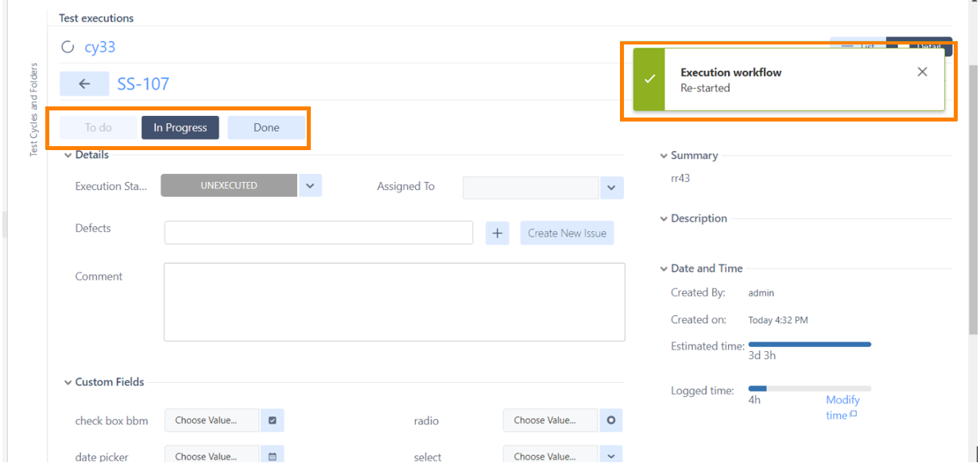Viewport: 980px width, 467px height.
Task: Click inside the Comment text area
Action: [394, 302]
